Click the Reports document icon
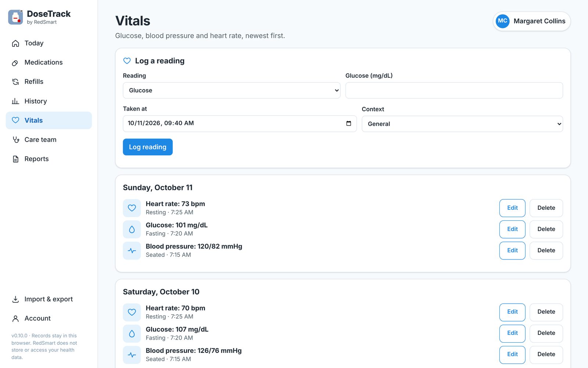 [15, 159]
